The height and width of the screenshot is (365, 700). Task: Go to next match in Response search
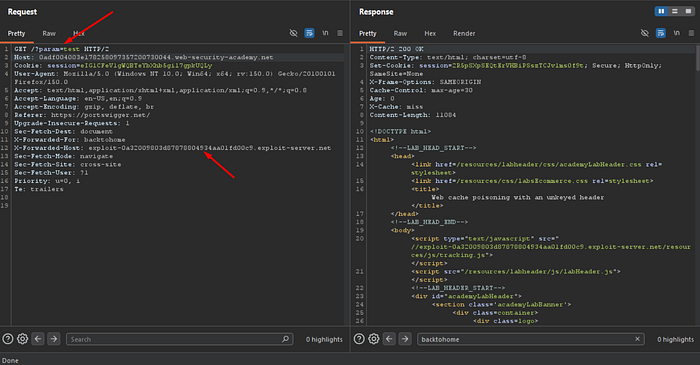[x=405, y=339]
